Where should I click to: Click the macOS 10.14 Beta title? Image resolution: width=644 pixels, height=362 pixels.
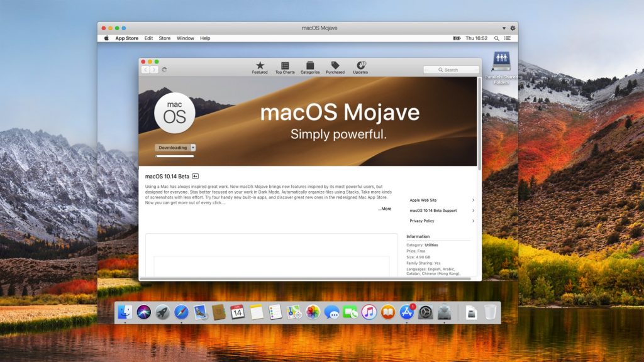(x=167, y=177)
